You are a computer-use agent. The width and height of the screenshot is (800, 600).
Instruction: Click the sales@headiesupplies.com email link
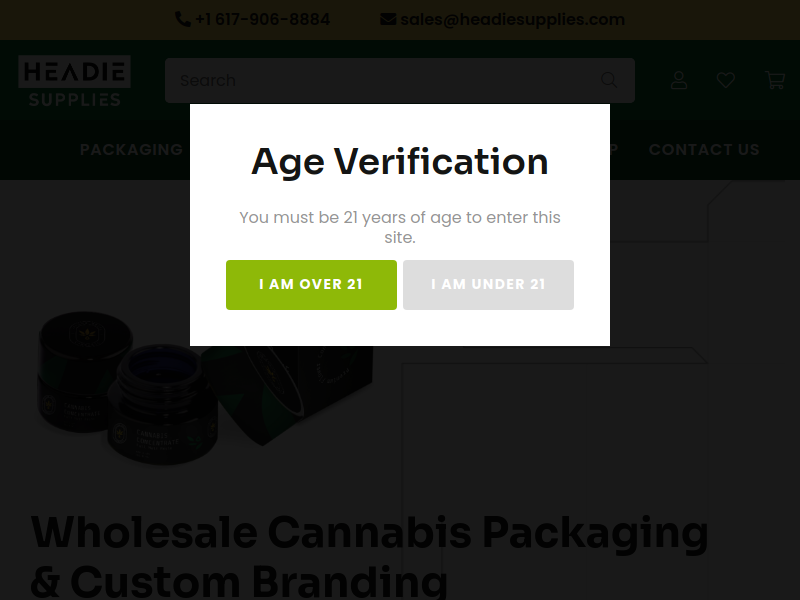(512, 20)
